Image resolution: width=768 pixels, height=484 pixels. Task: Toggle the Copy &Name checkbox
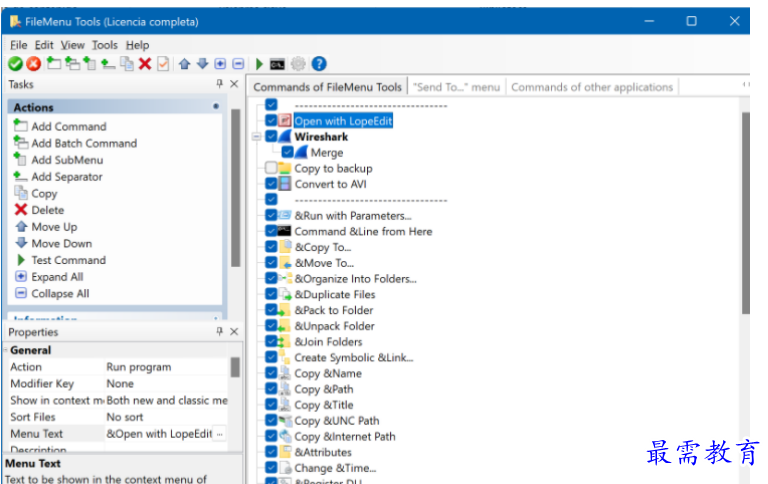(x=271, y=373)
